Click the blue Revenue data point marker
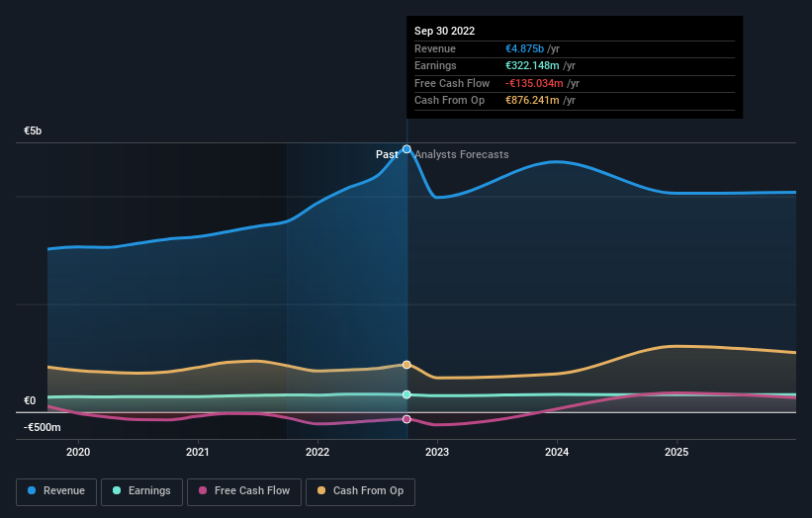 click(406, 149)
